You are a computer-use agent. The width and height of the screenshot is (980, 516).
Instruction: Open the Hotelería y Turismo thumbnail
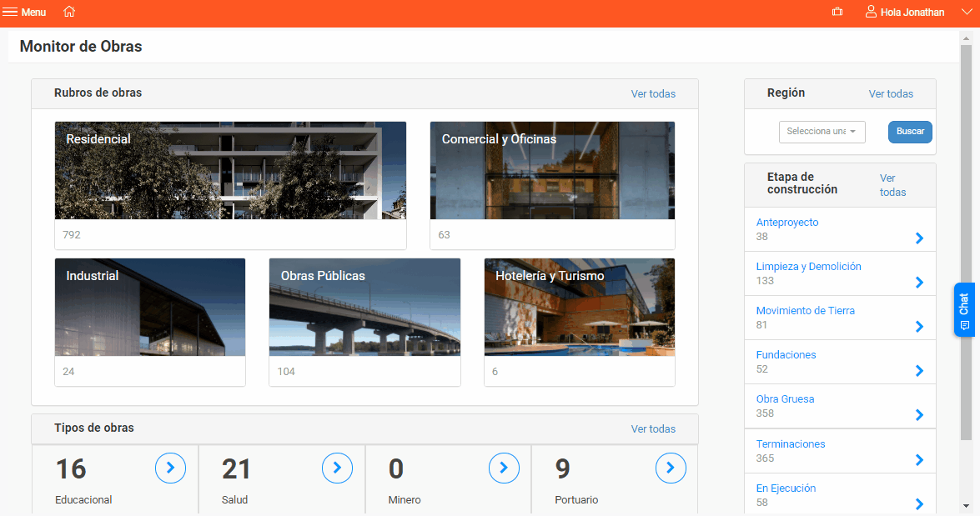tap(580, 308)
